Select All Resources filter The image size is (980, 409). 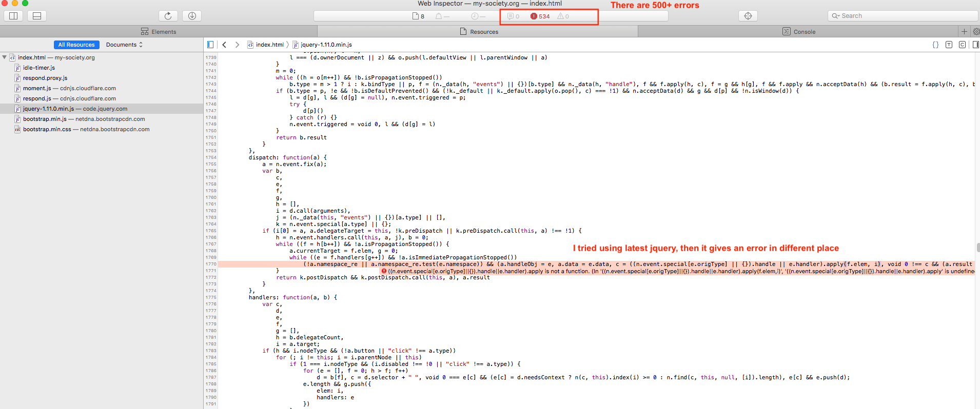tap(76, 45)
